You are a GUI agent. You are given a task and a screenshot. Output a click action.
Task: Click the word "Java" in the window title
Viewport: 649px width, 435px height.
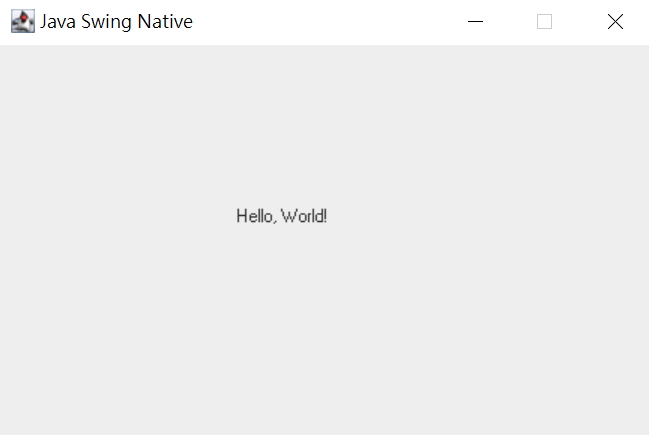point(58,22)
